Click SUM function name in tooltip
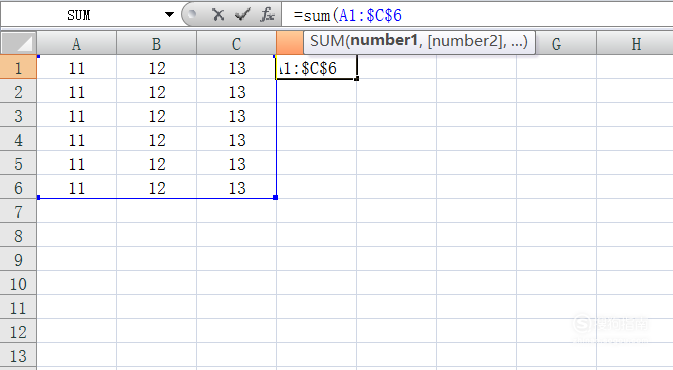Screen dimensions: 673x370 (327, 41)
